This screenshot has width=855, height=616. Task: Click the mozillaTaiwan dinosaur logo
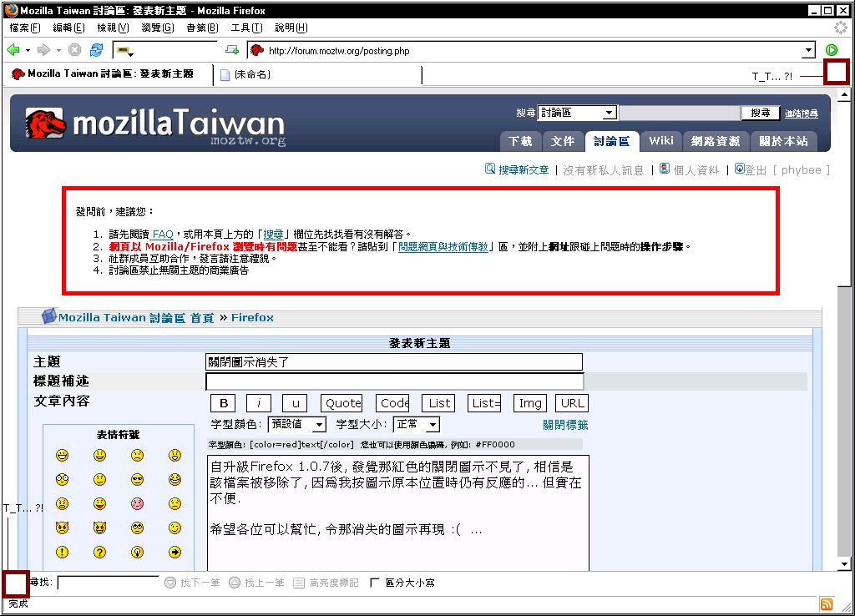coord(46,124)
